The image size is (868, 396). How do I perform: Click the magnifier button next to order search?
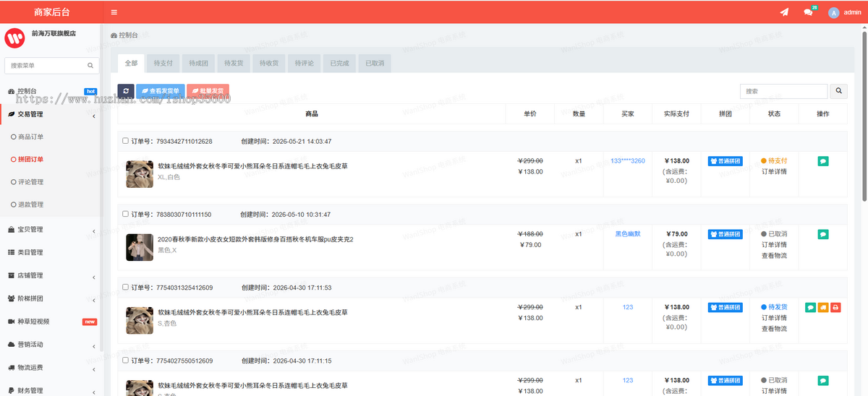839,91
